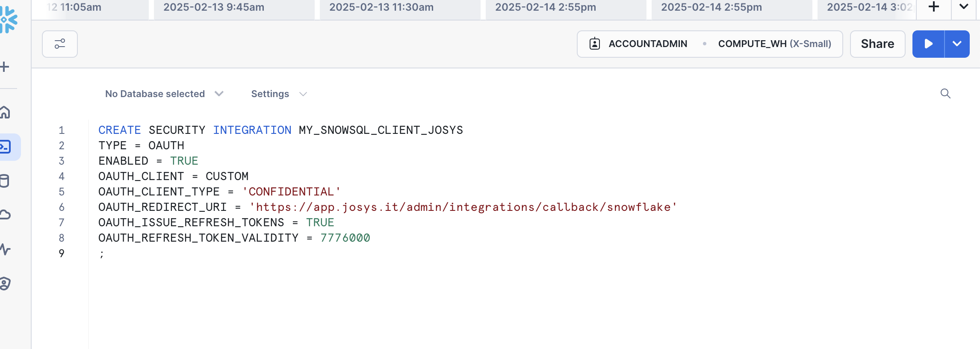Click the plus create icon in sidebar

tap(5, 67)
